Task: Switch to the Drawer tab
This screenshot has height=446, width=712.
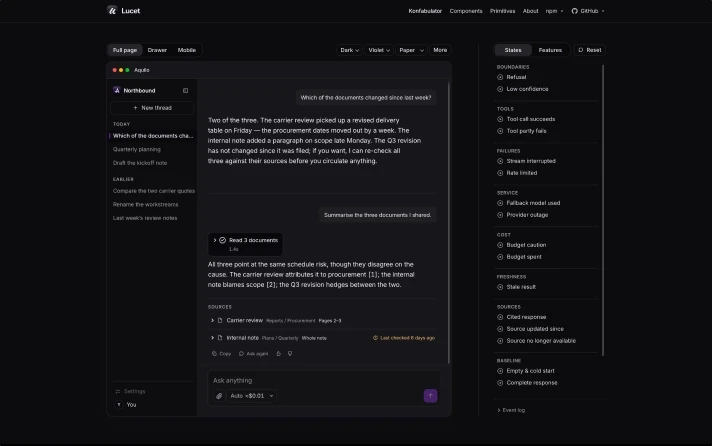Action: (x=157, y=50)
